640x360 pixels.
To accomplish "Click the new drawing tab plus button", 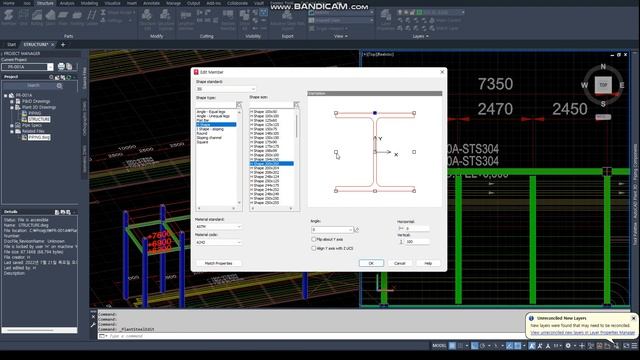I will [x=63, y=44].
